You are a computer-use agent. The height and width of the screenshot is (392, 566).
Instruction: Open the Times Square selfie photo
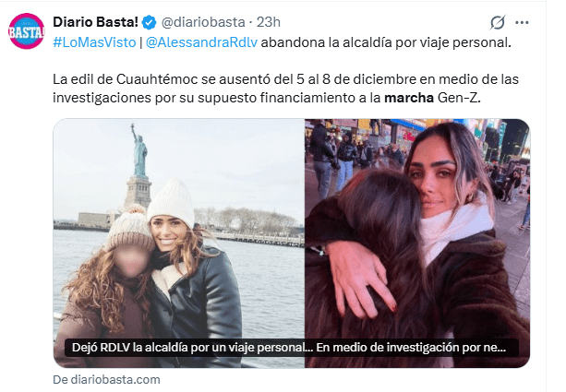click(417, 244)
